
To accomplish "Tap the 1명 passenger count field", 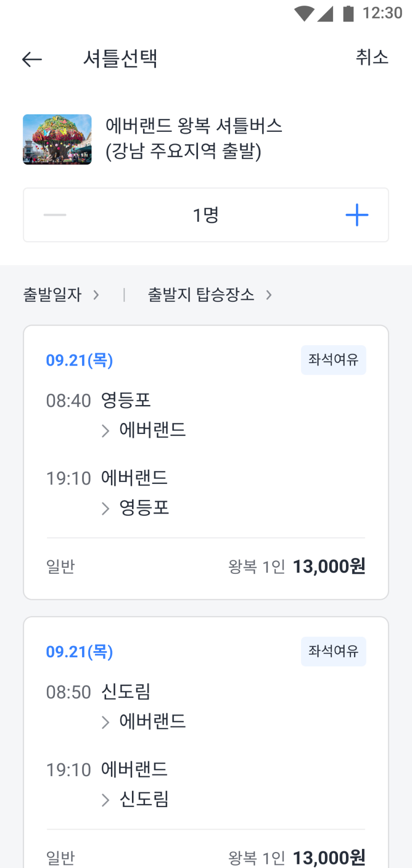I will (x=205, y=215).
